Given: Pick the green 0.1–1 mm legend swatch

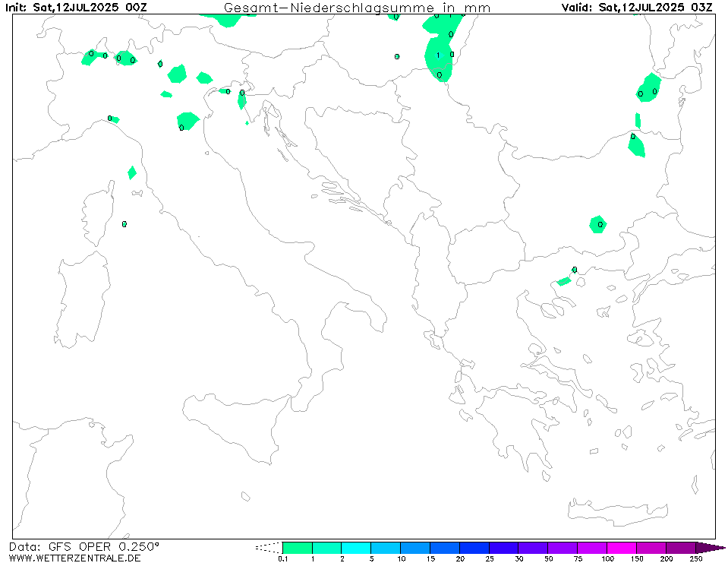Looking at the screenshot, I should tap(297, 548).
